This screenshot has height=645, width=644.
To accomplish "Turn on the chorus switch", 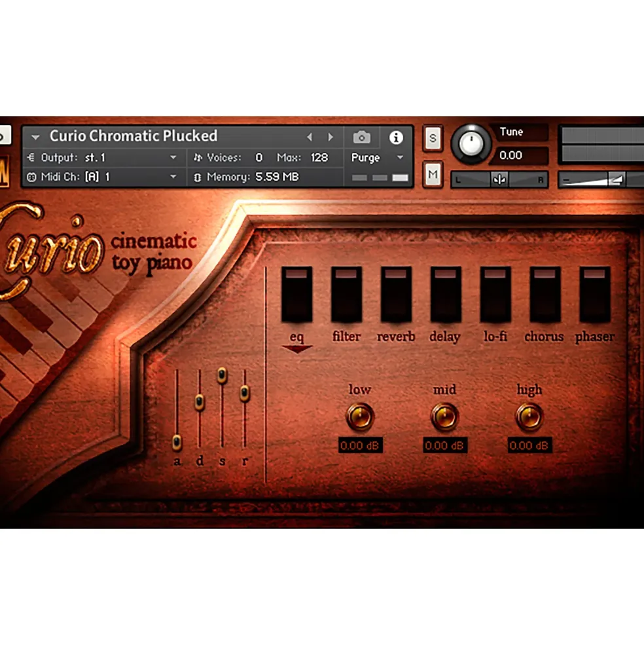I will click(545, 294).
